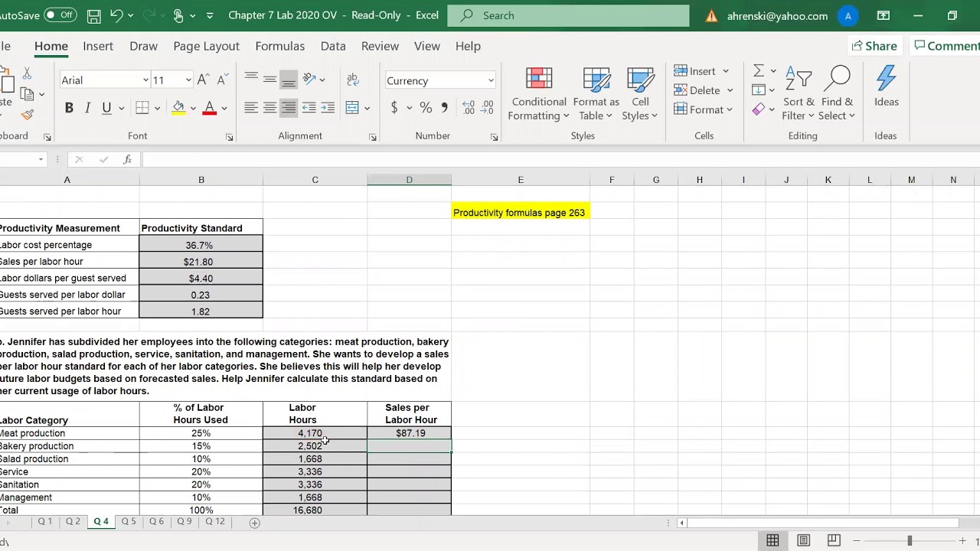
Task: Click Increase Decimal icon
Action: (469, 108)
